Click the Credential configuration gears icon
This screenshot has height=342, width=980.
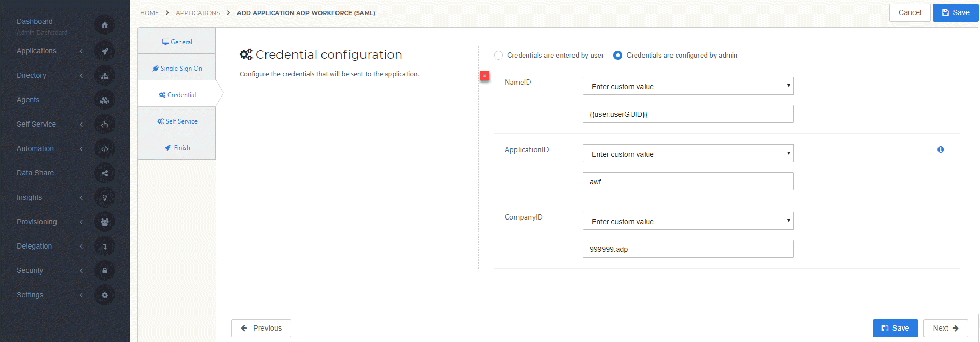246,54
